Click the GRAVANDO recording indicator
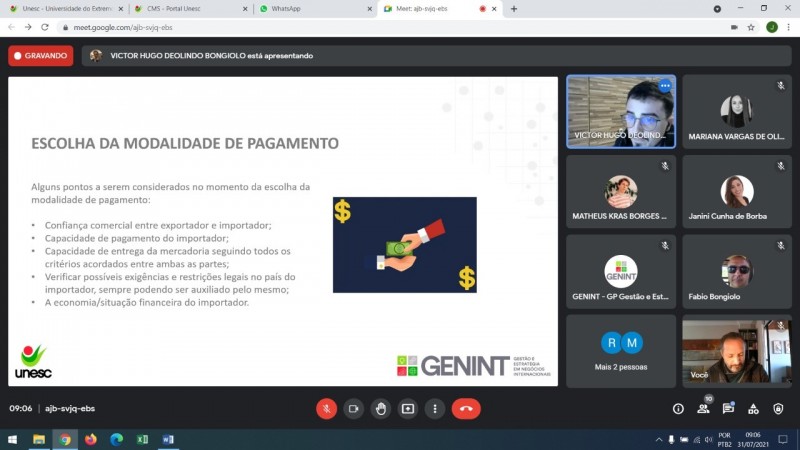Image resolution: width=800 pixels, height=450 pixels. (41, 56)
